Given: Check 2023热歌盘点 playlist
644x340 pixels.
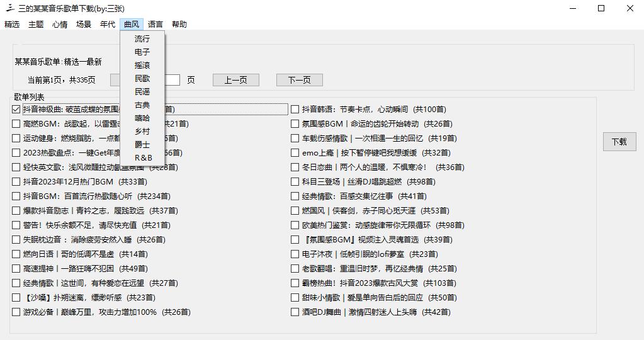Looking at the screenshot, I should pyautogui.click(x=16, y=153).
